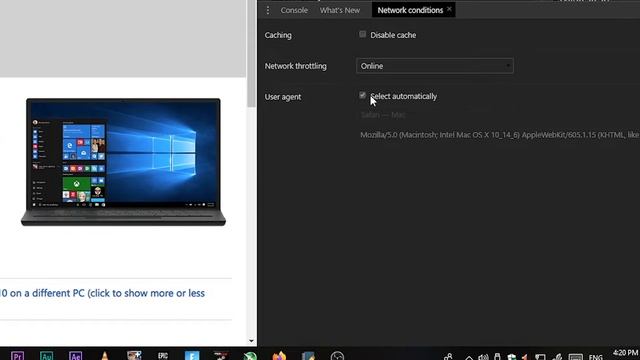Click the Mozilla/5.0 user agent string field
Viewport: 640px width, 360px height.
pos(500,135)
